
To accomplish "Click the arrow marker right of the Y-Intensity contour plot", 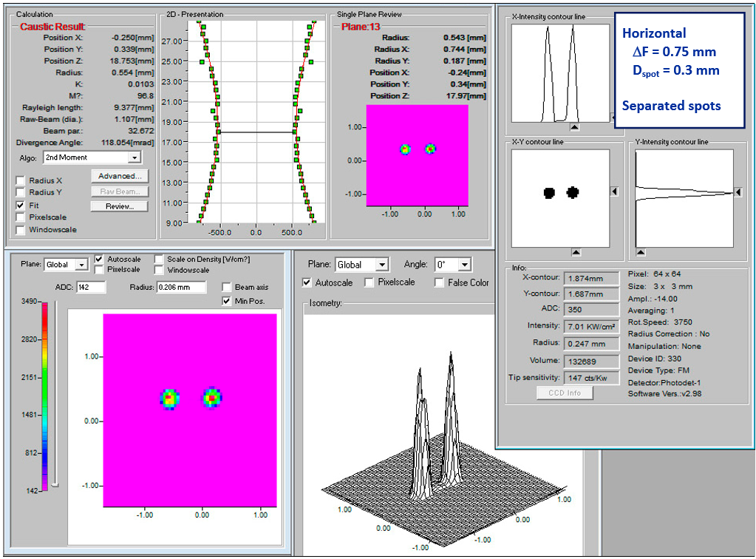I will tap(738, 192).
